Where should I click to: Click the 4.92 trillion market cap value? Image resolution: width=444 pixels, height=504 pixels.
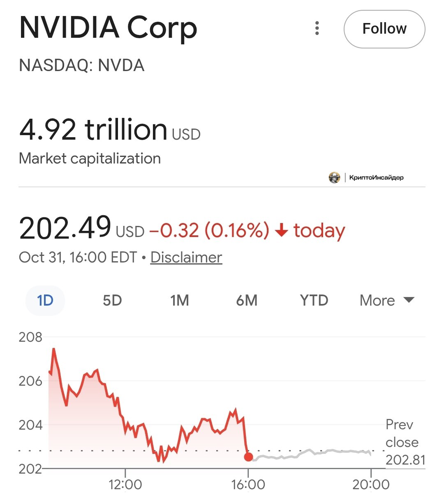point(93,129)
